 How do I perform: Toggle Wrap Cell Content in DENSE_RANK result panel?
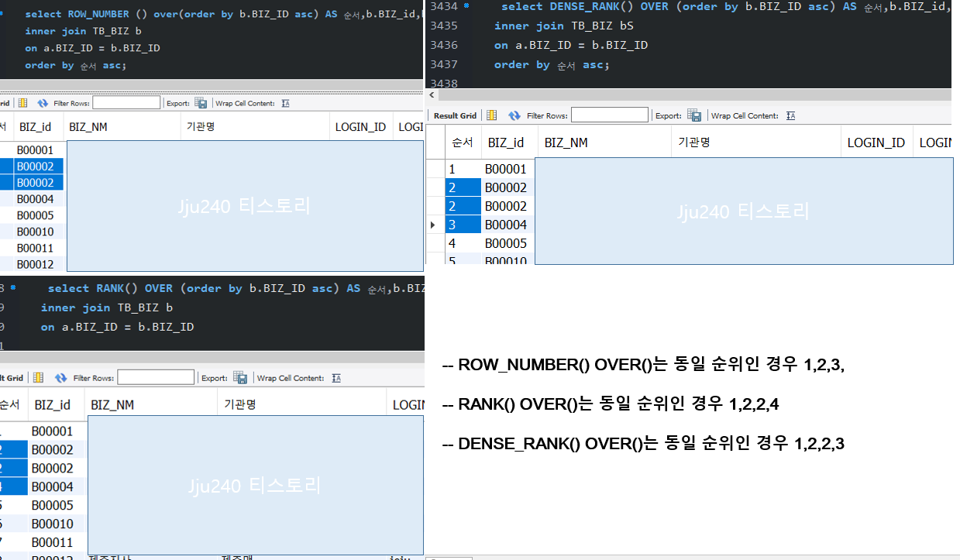pos(790,115)
